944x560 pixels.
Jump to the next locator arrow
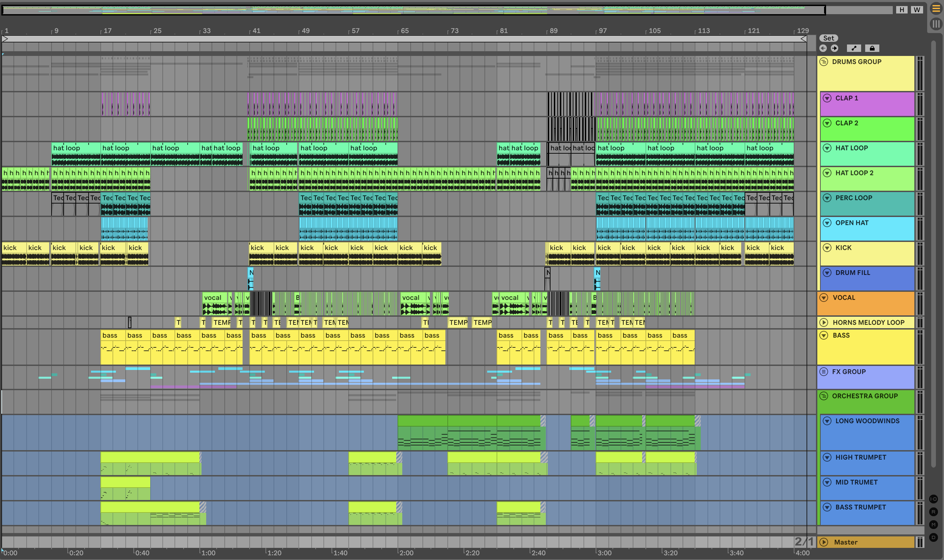pyautogui.click(x=835, y=48)
